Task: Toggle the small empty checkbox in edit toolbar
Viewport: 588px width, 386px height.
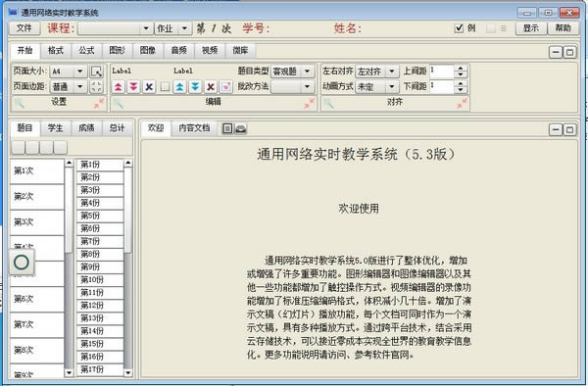Action: (165, 87)
